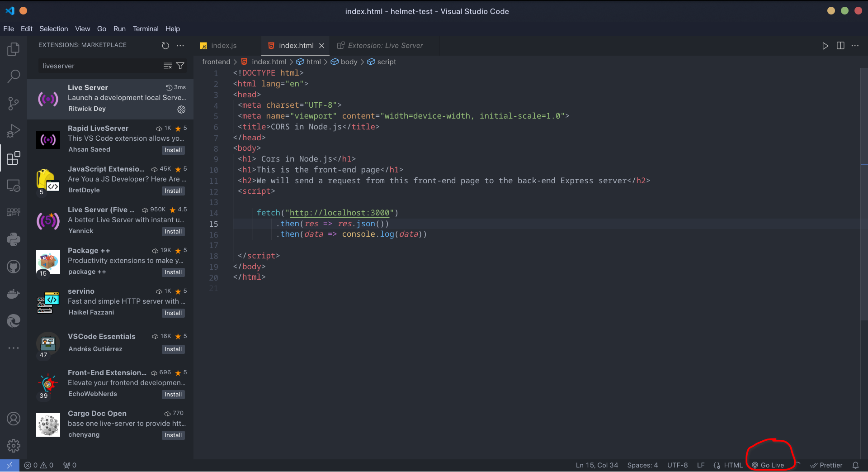Screen dimensions: 868x472
Task: Open Live Server manage gear icon
Action: [x=181, y=110]
